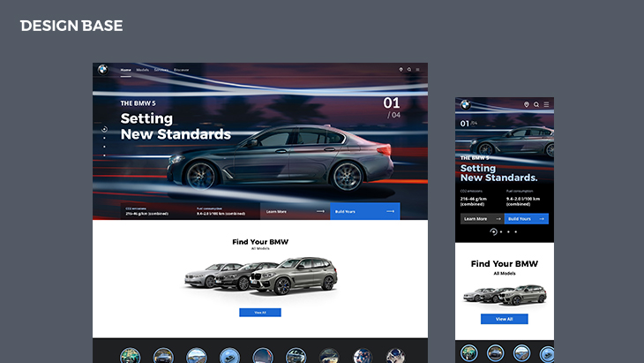Click 'All Models' subtitle in mobile mockup
Screen dimensions: 644x363
(x=505, y=274)
